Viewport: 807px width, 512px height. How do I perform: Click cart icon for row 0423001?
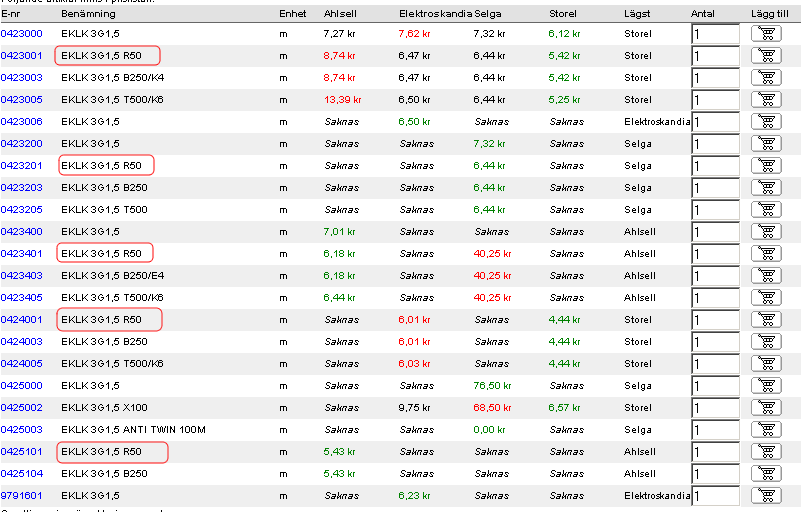coord(766,56)
